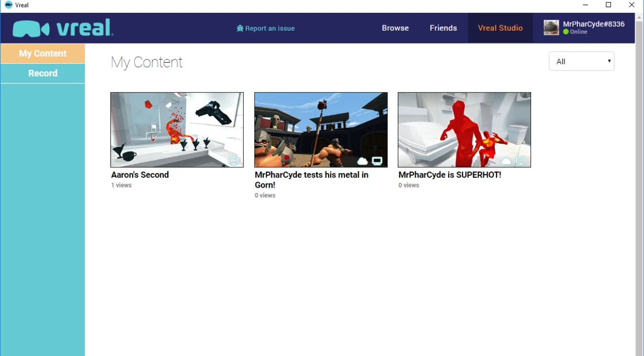The width and height of the screenshot is (644, 356).
Task: Switch to the Record sidebar tab
Action: click(x=43, y=73)
